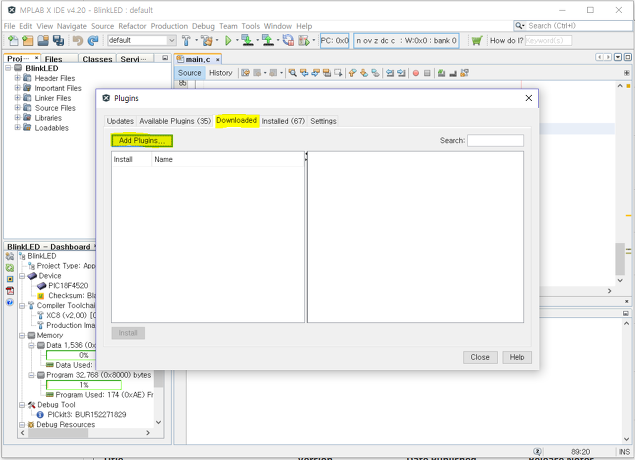This screenshot has height=460, width=635.
Task: Collapse the Memory node in Dashboard
Action: pos(22,335)
